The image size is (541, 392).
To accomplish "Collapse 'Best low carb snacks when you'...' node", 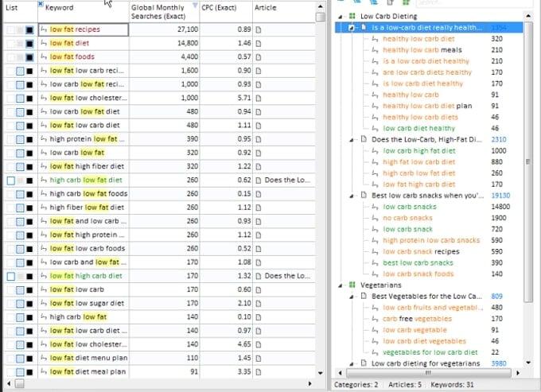I will pyautogui.click(x=351, y=196).
